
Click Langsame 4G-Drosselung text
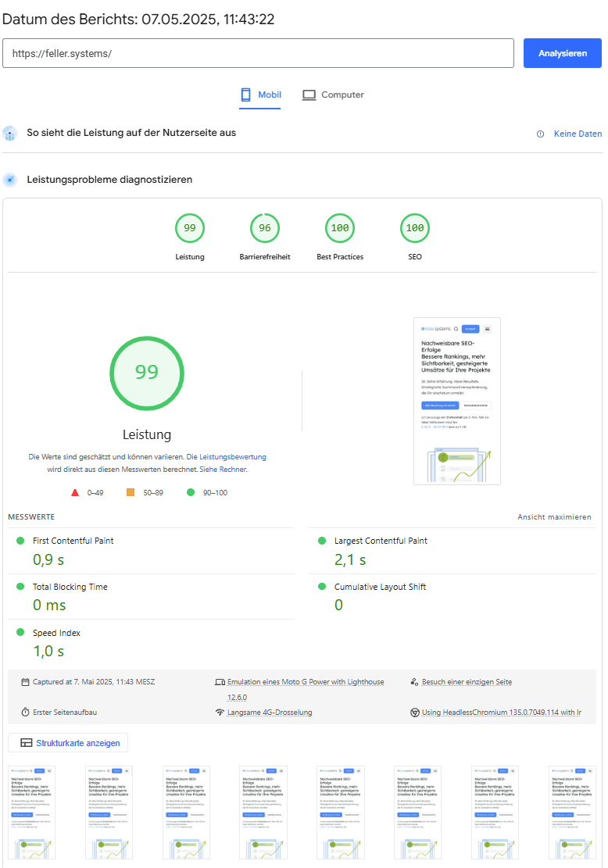pyautogui.click(x=270, y=713)
